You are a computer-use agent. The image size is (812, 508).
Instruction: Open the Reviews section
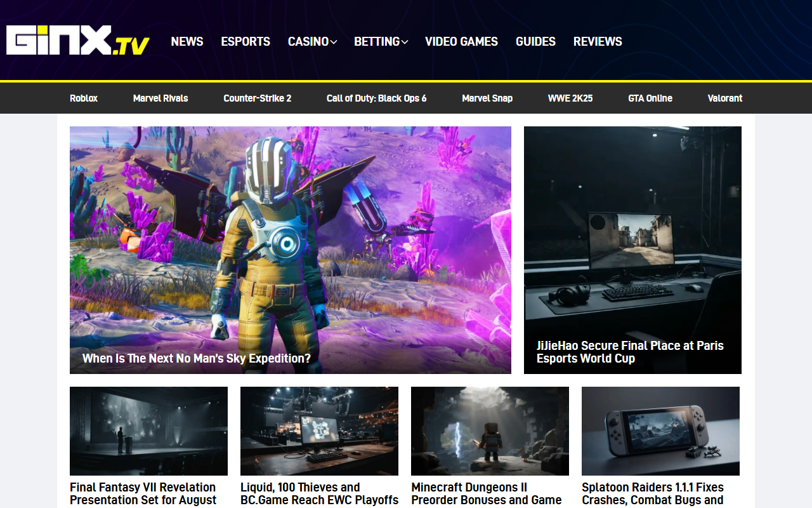pyautogui.click(x=598, y=41)
